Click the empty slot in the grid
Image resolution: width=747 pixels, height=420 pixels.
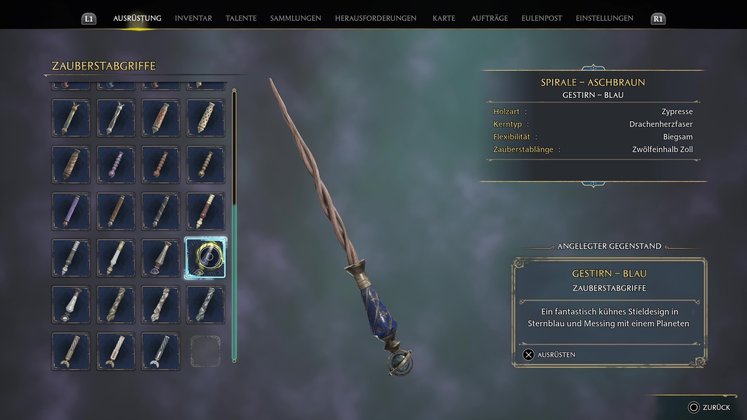tap(205, 351)
